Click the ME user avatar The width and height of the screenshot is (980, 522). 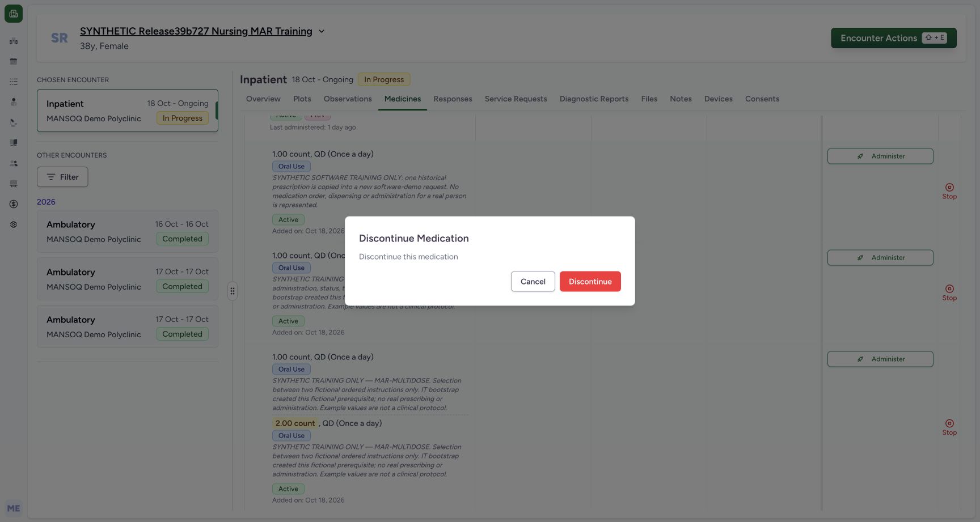click(14, 508)
